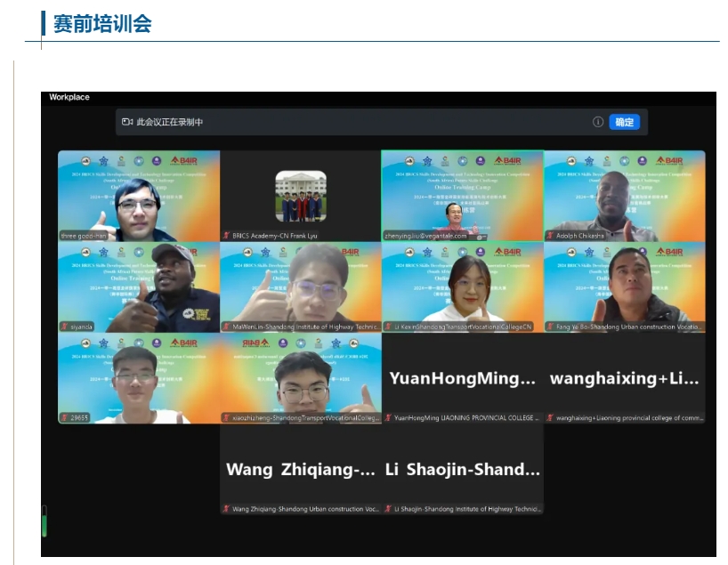Click muted mic icon for Li Shaojin-Shandong

click(388, 509)
